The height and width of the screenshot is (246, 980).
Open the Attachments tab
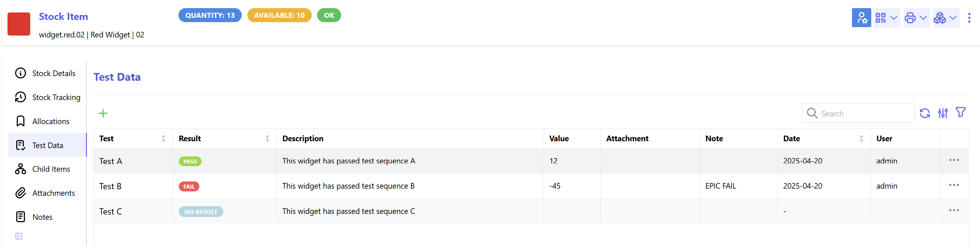(x=54, y=193)
